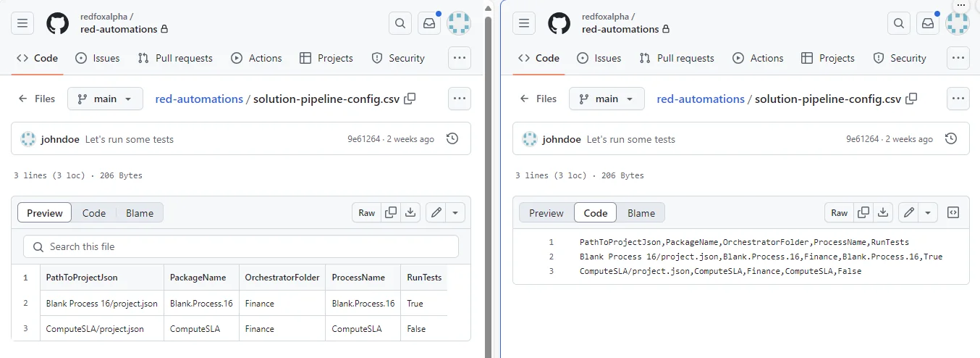
Task: Open the symbols panel icon
Action: [x=953, y=212]
